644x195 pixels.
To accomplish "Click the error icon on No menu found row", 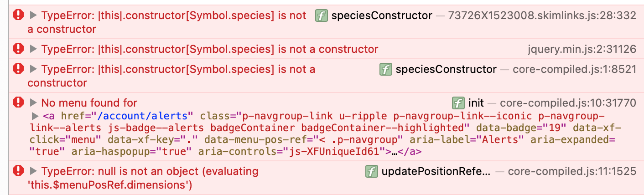I will coord(18,102).
